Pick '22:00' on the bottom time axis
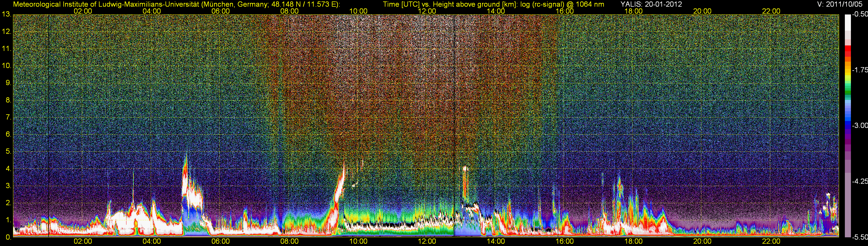The image size is (868, 246). coord(771,241)
